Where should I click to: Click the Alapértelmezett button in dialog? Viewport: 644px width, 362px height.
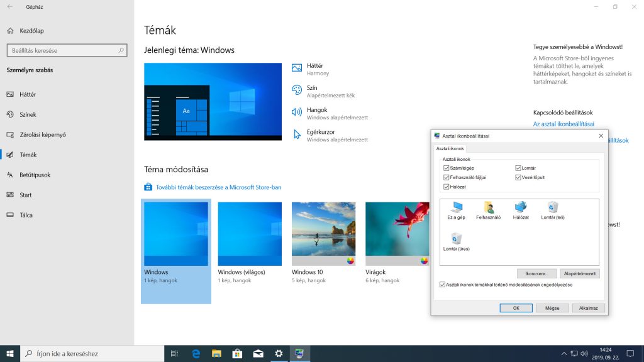click(x=579, y=273)
